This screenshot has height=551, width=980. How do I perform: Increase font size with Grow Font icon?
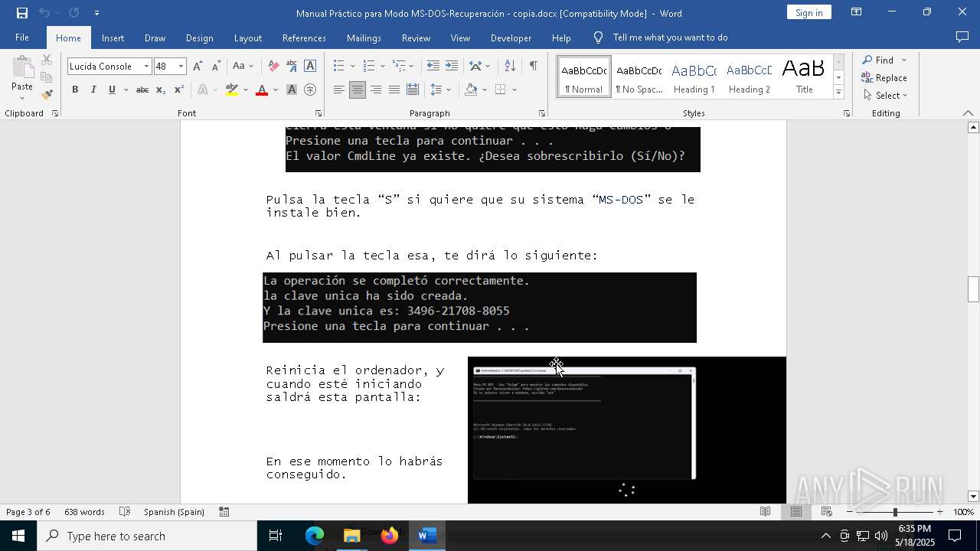198,67
